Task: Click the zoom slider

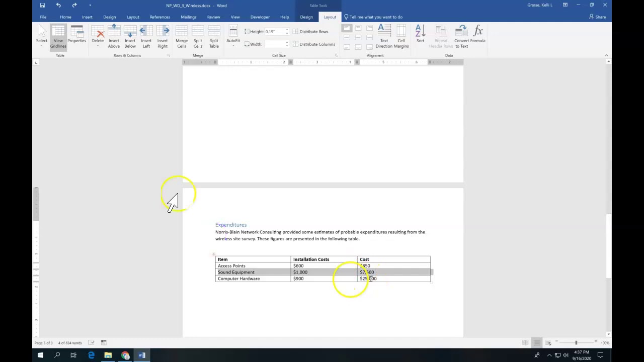Action: (x=576, y=342)
